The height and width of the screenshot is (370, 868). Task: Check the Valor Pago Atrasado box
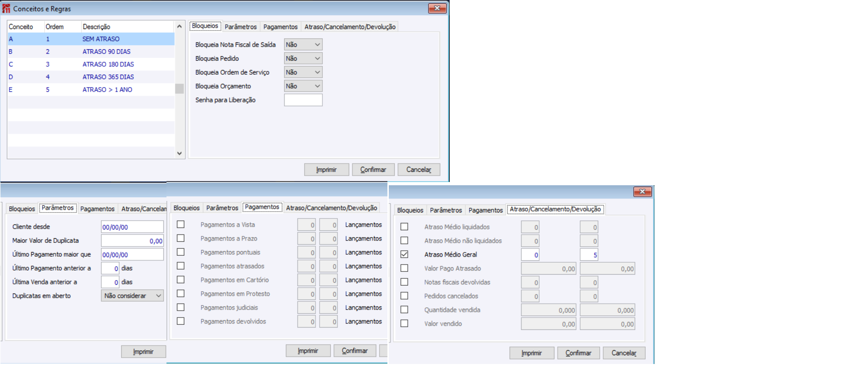click(404, 268)
